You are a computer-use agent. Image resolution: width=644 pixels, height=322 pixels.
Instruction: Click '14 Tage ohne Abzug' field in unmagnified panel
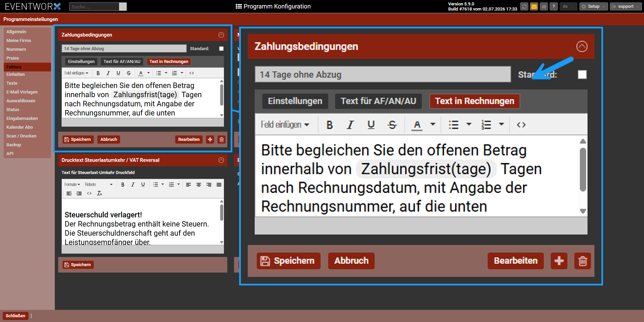124,49
